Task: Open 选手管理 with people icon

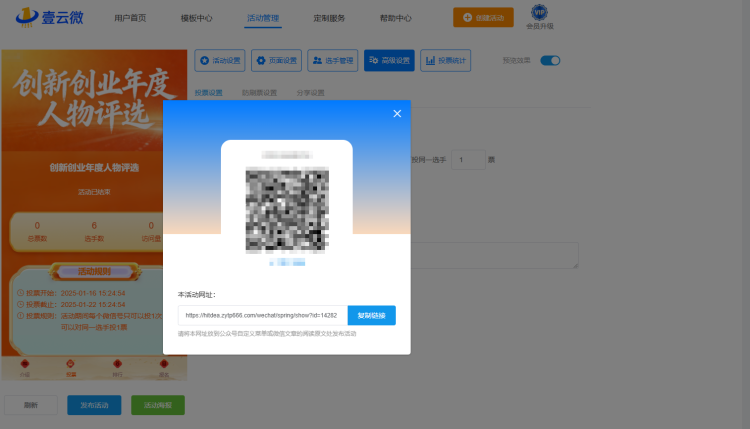Action: coord(333,60)
